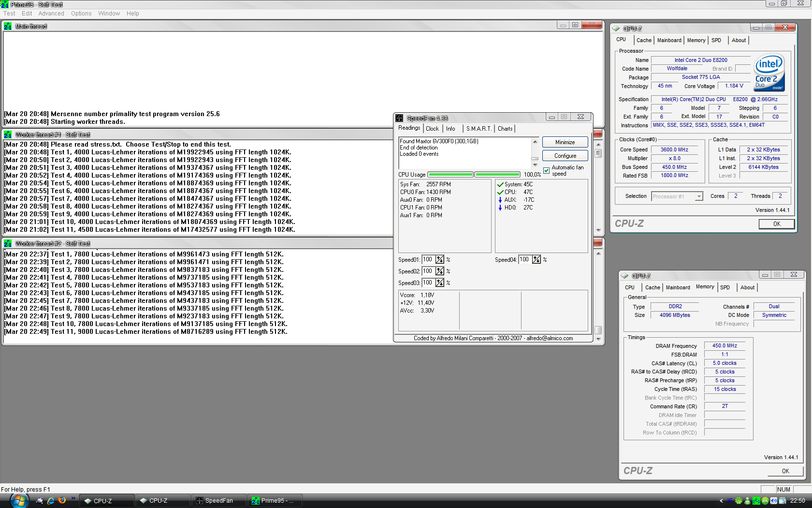Open the Test menu in Prime95
The image size is (812, 508).
9,14
